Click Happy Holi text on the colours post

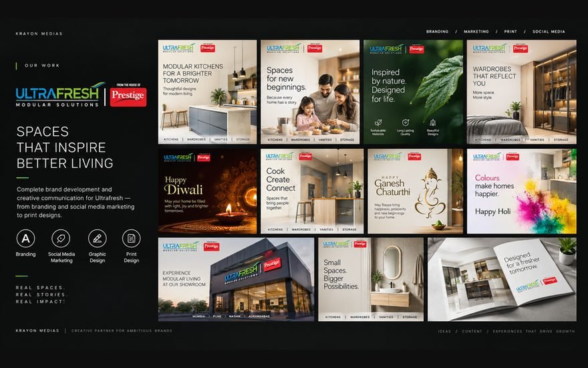(492, 211)
